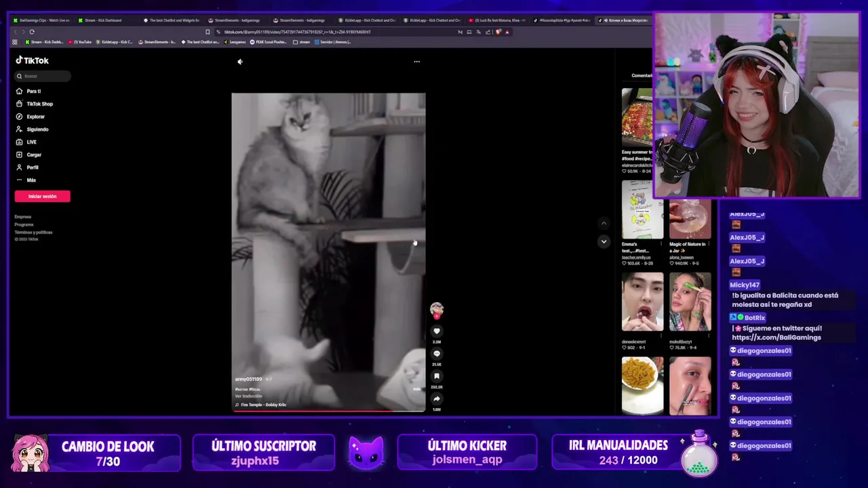
Task: Open the Empresa footer link
Action: pyautogui.click(x=22, y=217)
